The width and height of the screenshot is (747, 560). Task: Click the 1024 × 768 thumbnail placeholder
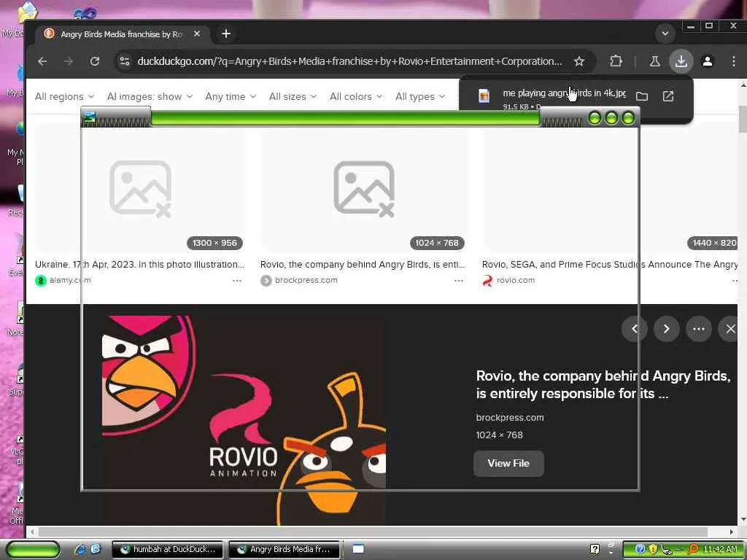click(x=364, y=189)
